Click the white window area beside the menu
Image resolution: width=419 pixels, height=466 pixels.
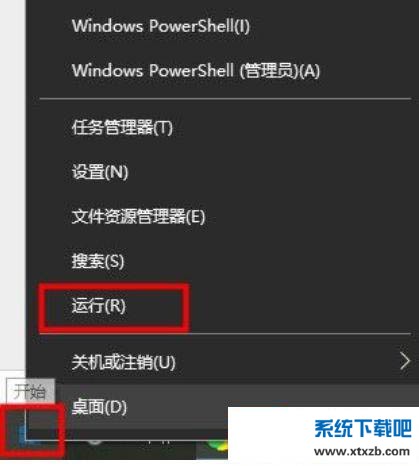[12, 185]
